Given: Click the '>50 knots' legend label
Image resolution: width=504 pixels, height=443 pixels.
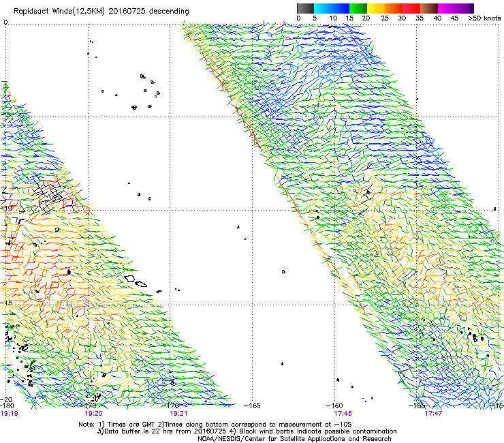Looking at the screenshot, I should (x=484, y=18).
